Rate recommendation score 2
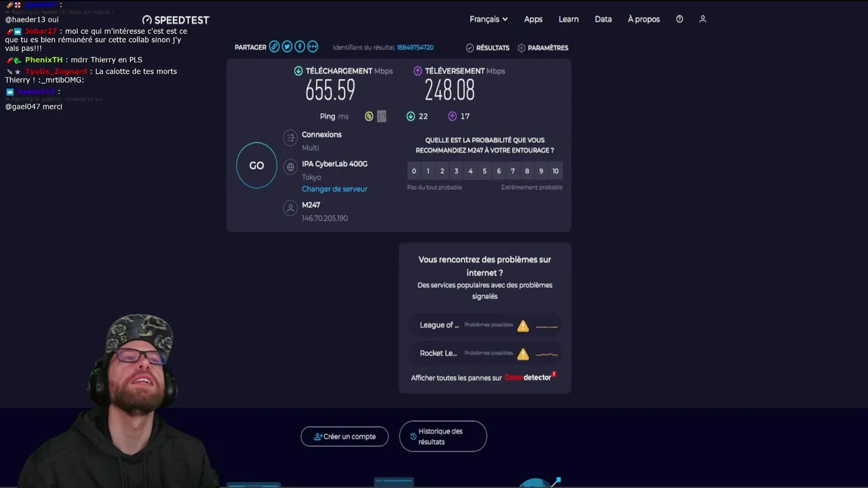The height and width of the screenshot is (488, 868). point(442,171)
